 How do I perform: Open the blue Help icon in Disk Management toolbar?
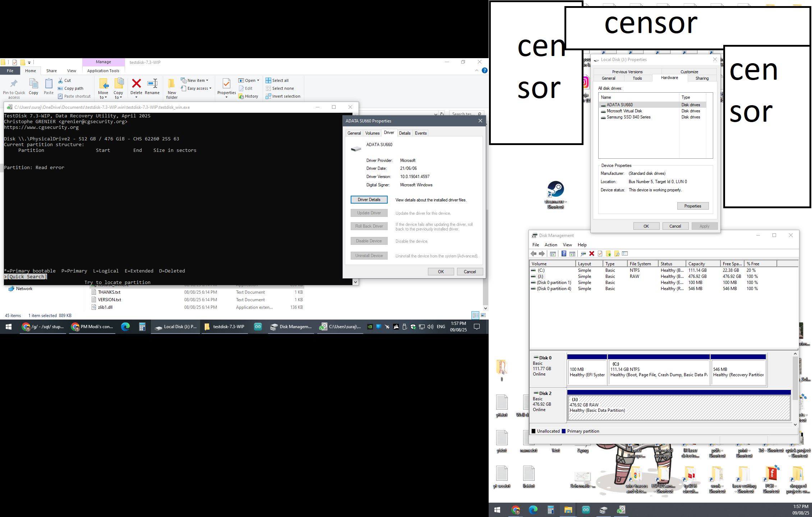pos(564,254)
